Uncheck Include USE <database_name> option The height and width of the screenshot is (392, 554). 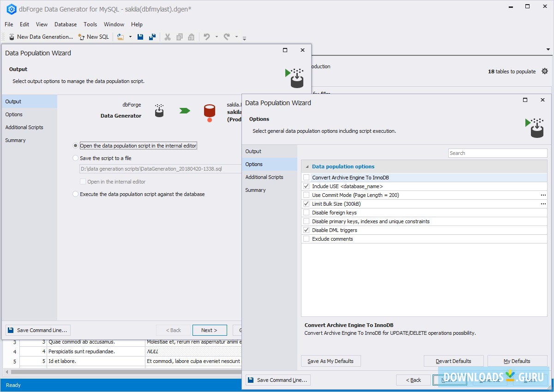pos(306,186)
